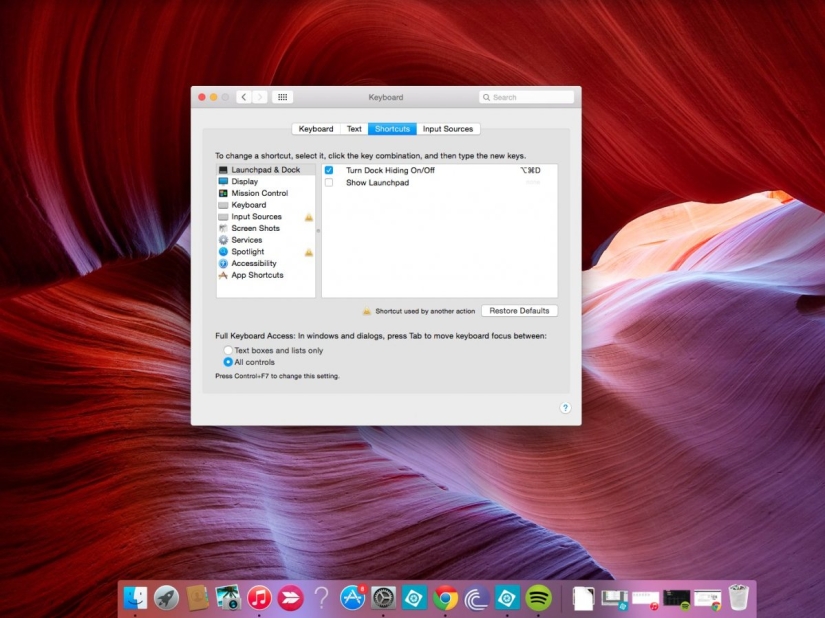This screenshot has width=825, height=618.
Task: Click the Restore Defaults button
Action: point(519,310)
